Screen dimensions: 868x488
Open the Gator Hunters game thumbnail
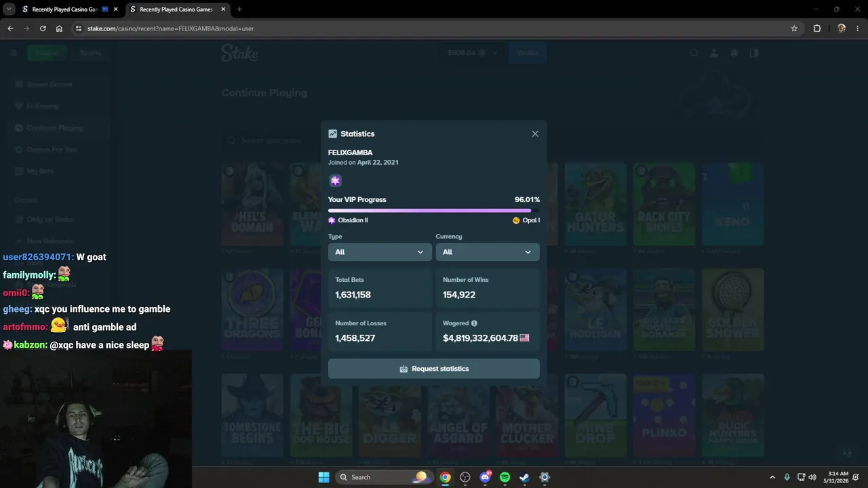(x=595, y=204)
